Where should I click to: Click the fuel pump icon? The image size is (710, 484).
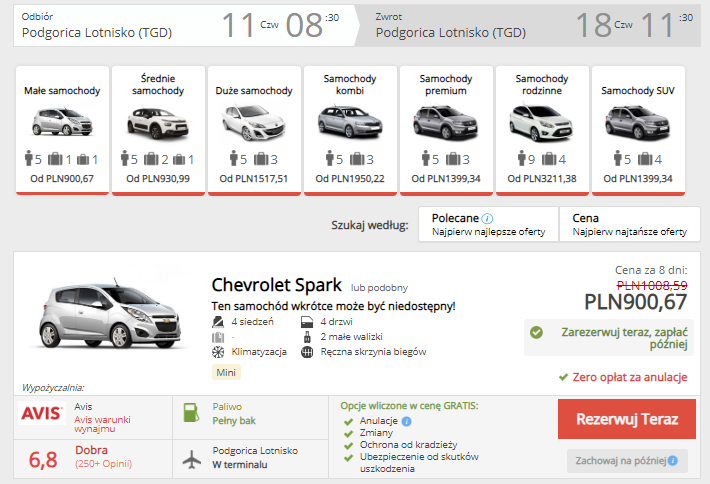pos(190,413)
